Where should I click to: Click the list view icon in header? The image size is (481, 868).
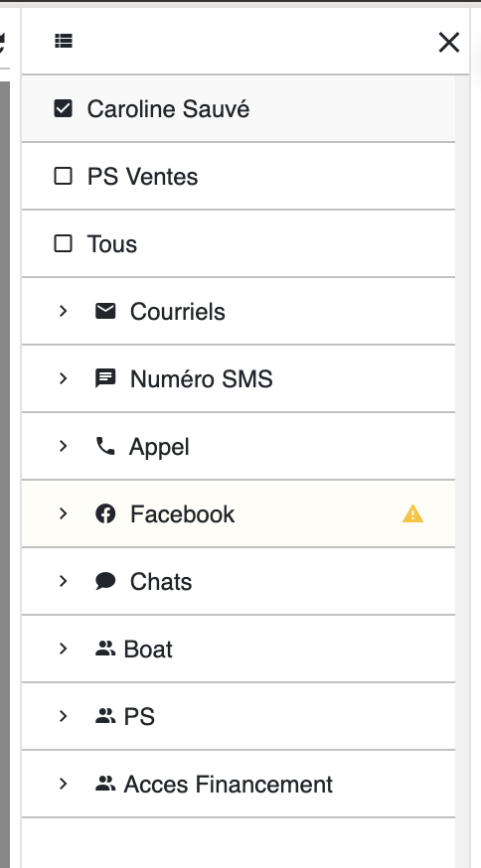64,41
